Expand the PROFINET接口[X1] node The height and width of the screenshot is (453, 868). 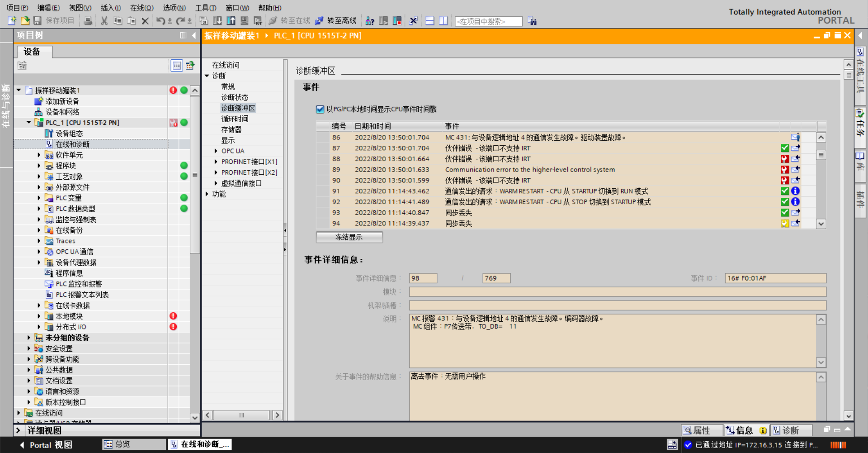point(216,162)
